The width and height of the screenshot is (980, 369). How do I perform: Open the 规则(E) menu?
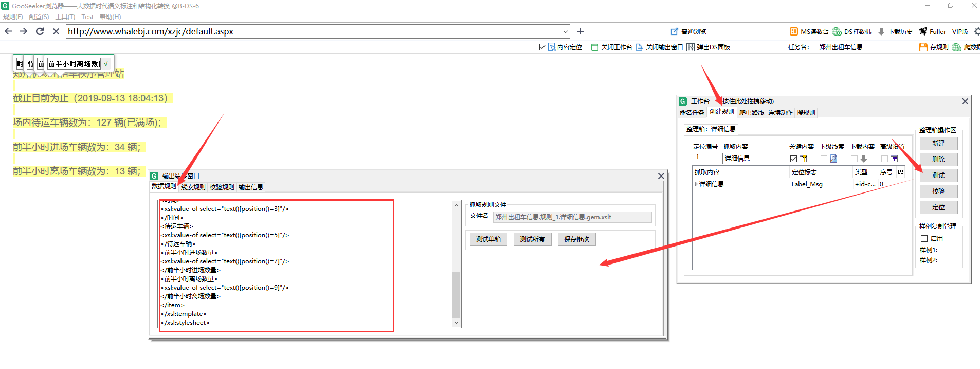click(x=13, y=17)
